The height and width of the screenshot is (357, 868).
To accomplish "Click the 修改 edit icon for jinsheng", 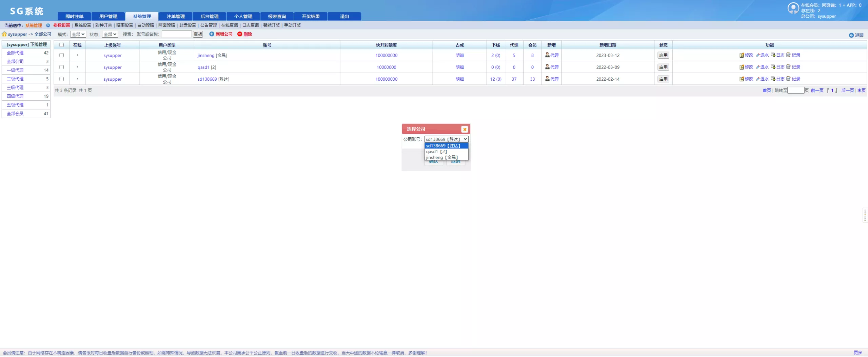I will [x=742, y=55].
